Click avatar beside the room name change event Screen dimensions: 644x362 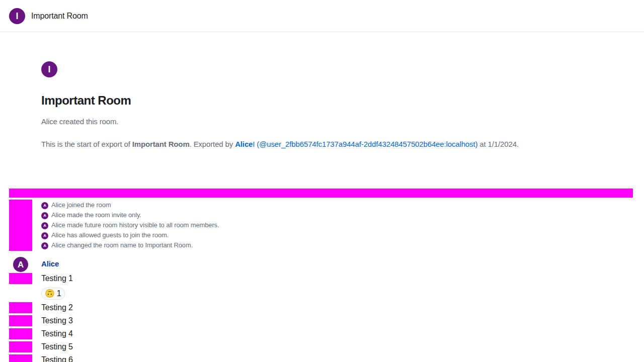click(x=45, y=245)
